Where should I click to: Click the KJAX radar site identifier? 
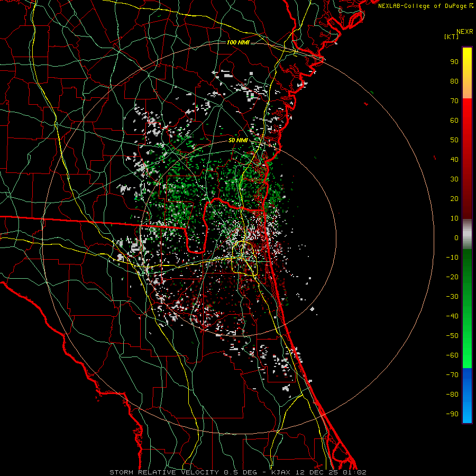coord(280,472)
